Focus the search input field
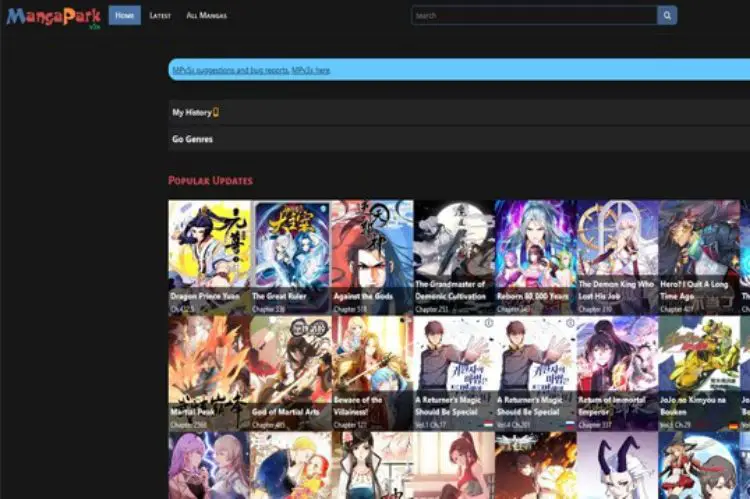Image resolution: width=750 pixels, height=499 pixels. [x=534, y=15]
